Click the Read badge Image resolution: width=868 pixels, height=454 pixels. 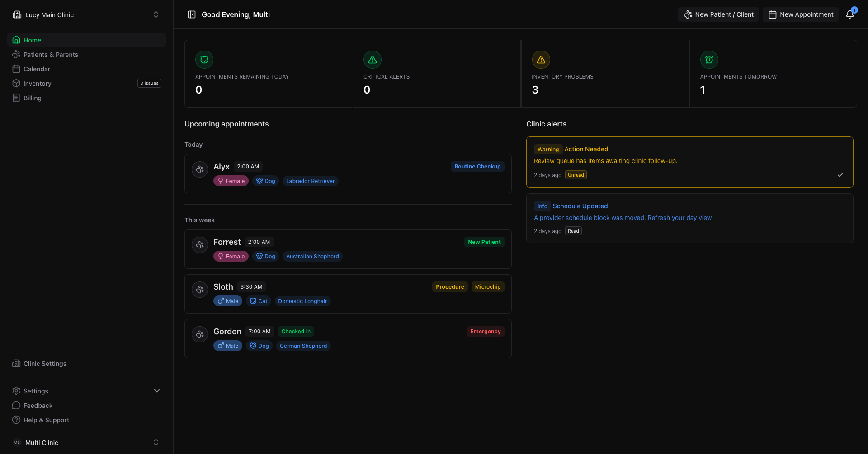573,231
